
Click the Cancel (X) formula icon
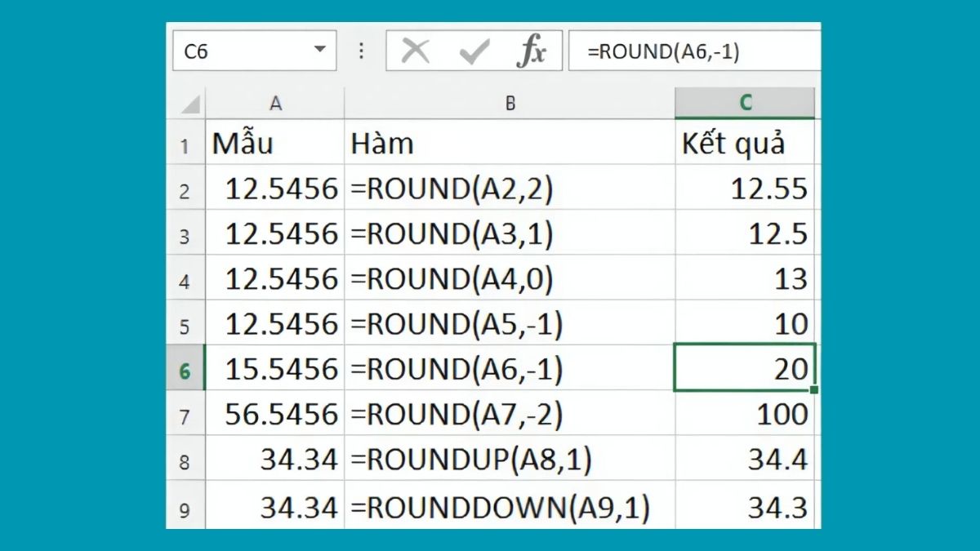pos(416,51)
